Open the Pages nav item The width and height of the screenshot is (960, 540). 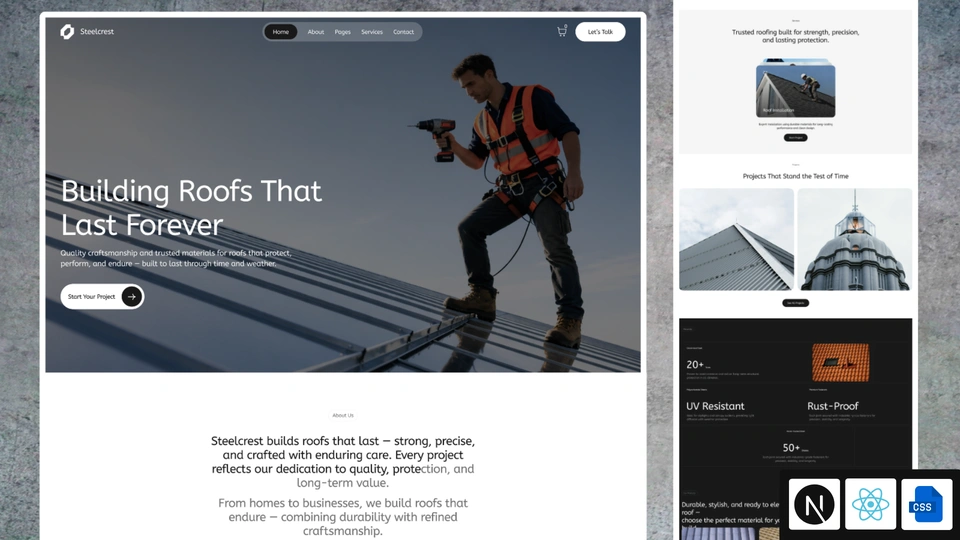point(343,32)
